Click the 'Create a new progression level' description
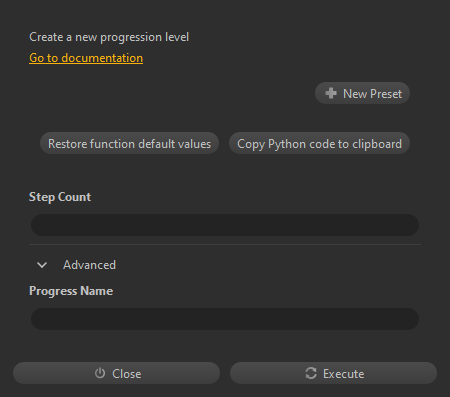 coord(109,37)
